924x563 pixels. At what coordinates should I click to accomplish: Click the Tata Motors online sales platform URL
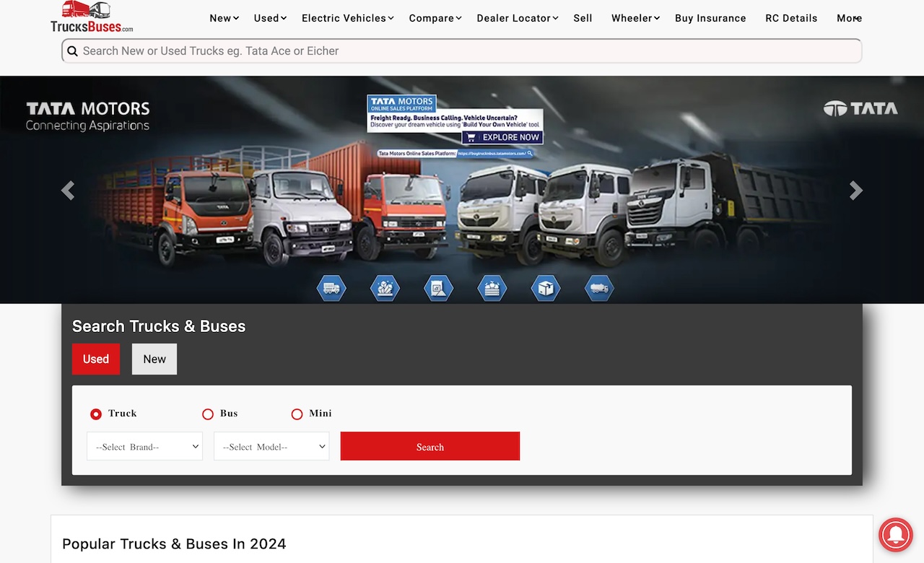pyautogui.click(x=495, y=154)
